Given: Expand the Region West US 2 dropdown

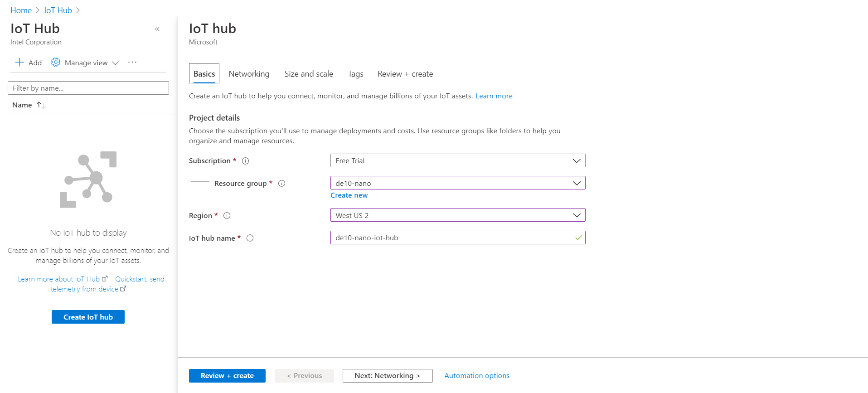Looking at the screenshot, I should (458, 215).
